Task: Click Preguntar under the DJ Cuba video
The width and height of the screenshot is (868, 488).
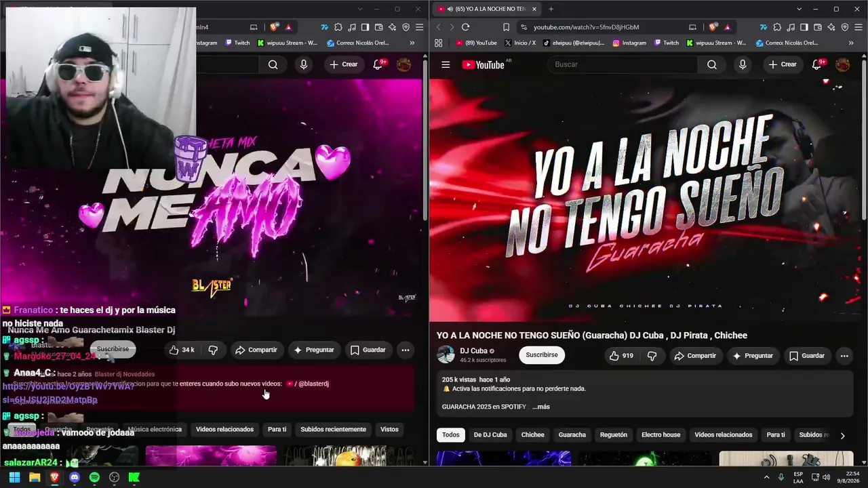Action: click(753, 356)
